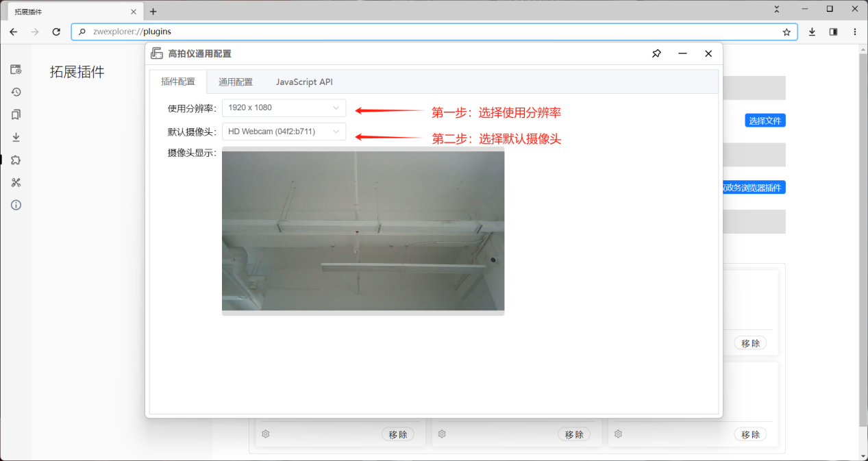Switch to the 插件配置 tab
The width and height of the screenshot is (868, 461).
[178, 82]
